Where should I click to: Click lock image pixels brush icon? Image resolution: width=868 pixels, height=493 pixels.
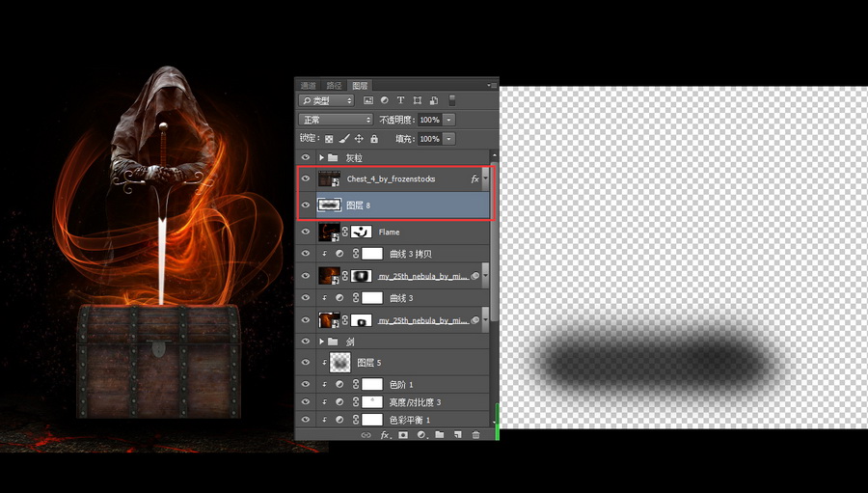[343, 139]
